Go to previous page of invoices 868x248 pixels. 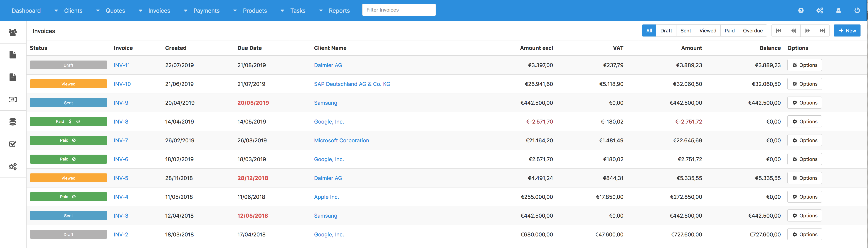pyautogui.click(x=794, y=31)
